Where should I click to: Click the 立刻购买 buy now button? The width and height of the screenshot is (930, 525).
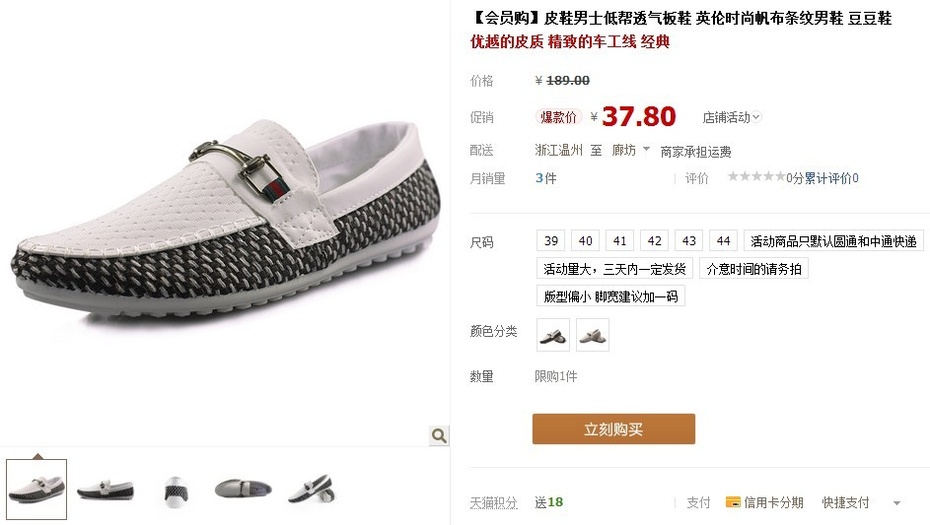click(x=613, y=429)
